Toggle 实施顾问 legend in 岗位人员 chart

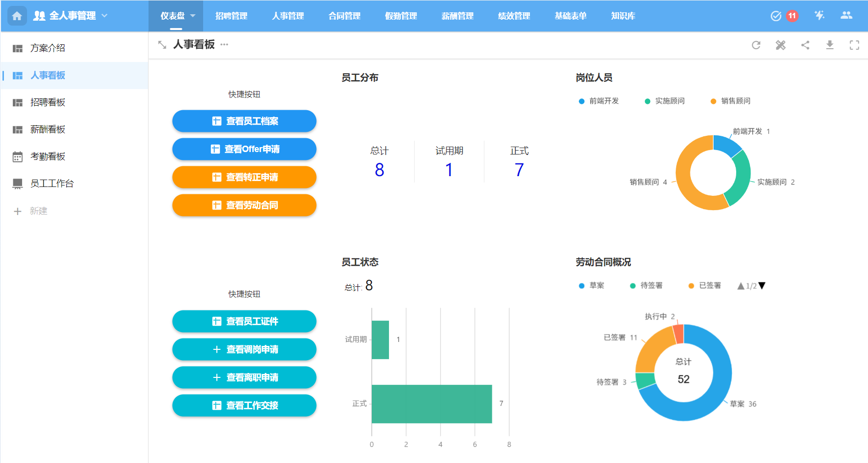point(665,101)
